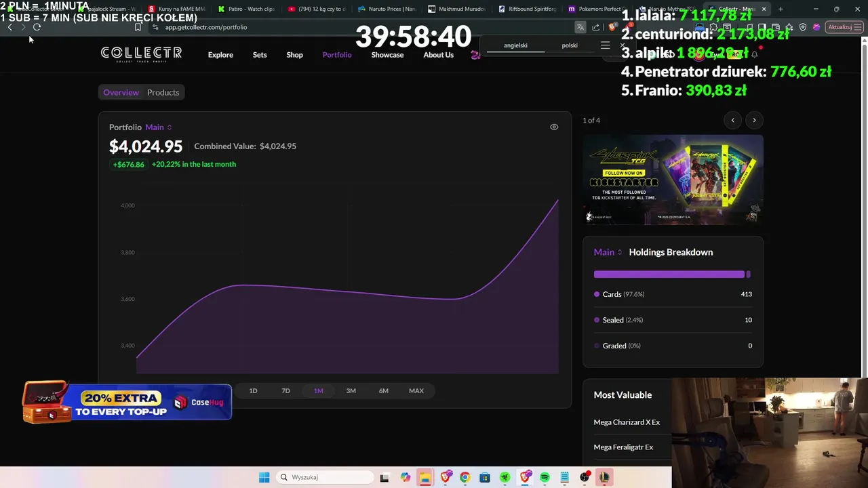Open the Sets menu item
Viewport: 868px width, 488px height.
click(x=260, y=55)
